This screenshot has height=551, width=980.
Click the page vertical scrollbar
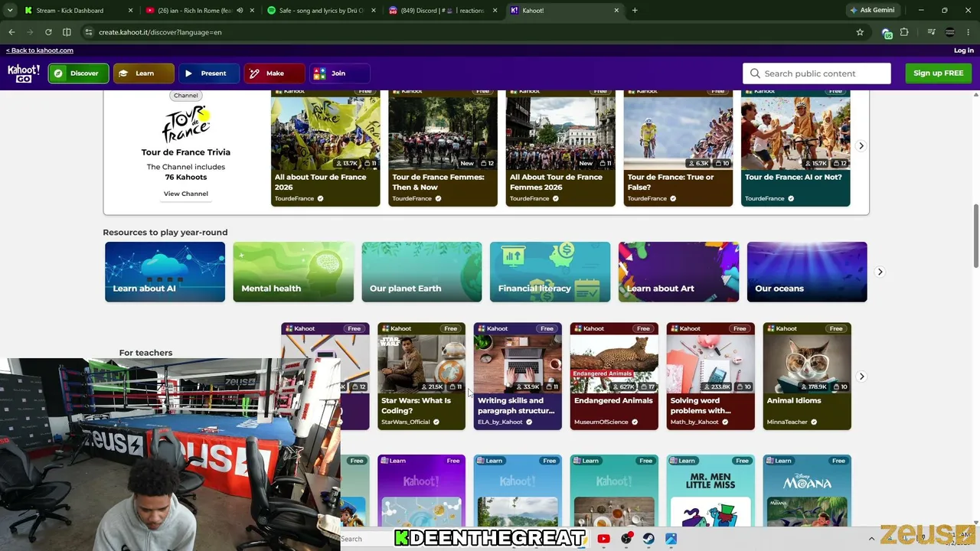tap(975, 237)
